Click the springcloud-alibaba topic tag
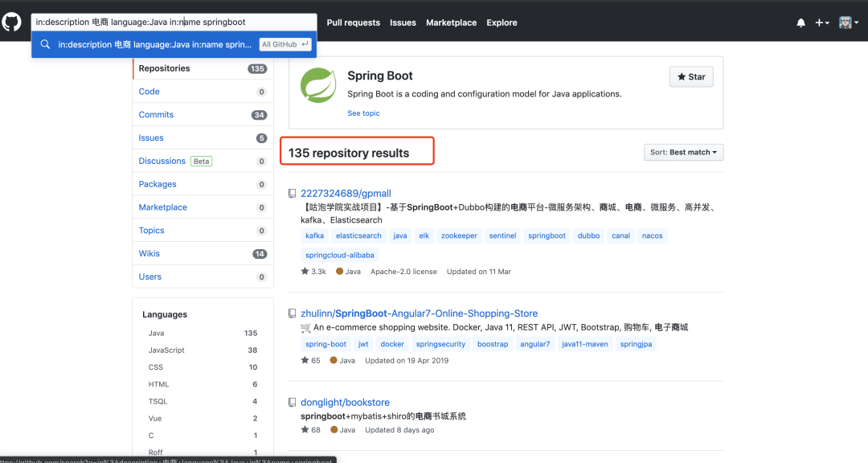This screenshot has height=463, width=868. click(340, 256)
